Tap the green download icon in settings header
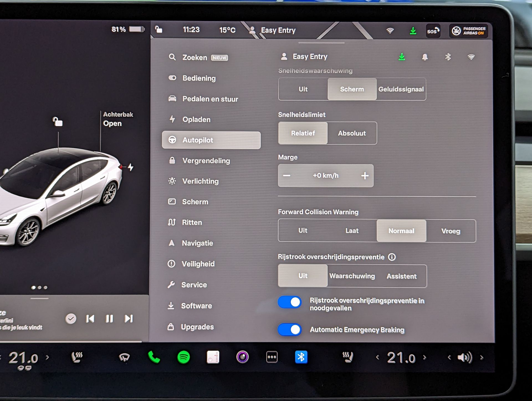 click(x=402, y=57)
